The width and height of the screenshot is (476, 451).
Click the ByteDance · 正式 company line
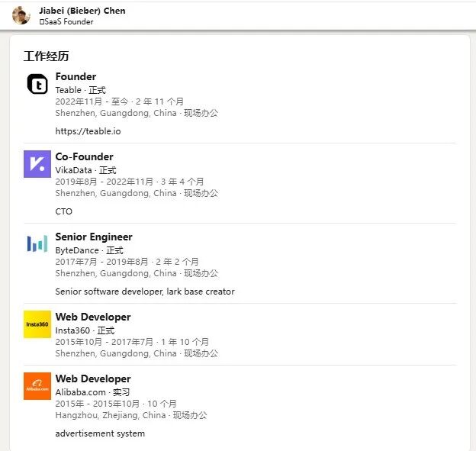click(89, 250)
